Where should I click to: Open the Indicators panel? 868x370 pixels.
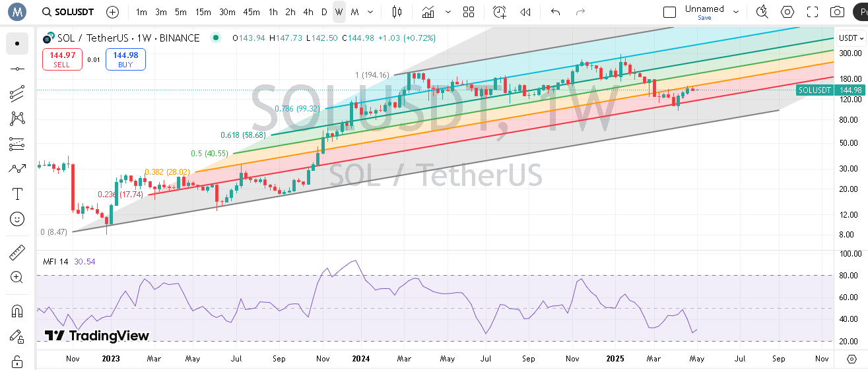(429, 12)
